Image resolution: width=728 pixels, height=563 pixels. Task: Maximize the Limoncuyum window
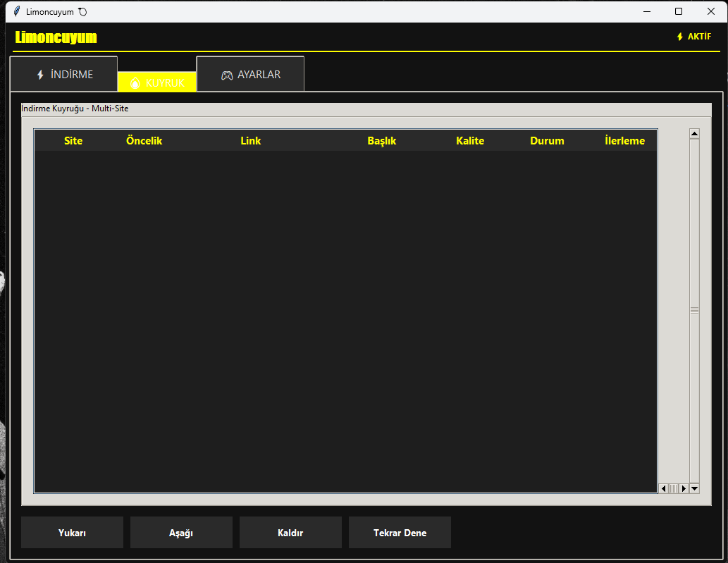coord(679,11)
